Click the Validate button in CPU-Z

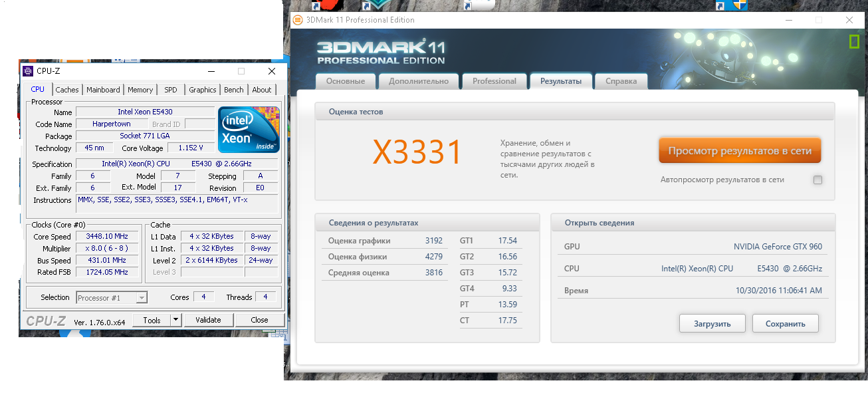pyautogui.click(x=208, y=320)
